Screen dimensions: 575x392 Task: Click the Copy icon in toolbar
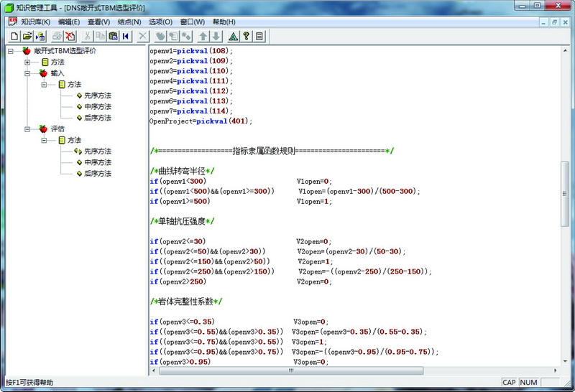point(100,36)
